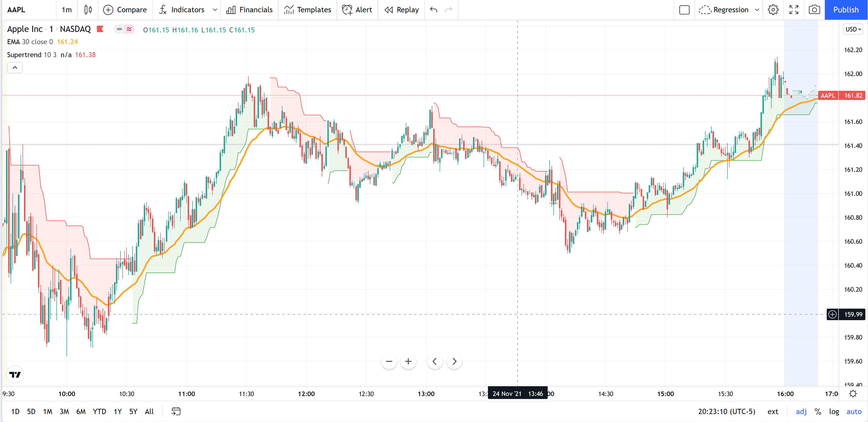Toggle auto scale mode

tap(854, 411)
